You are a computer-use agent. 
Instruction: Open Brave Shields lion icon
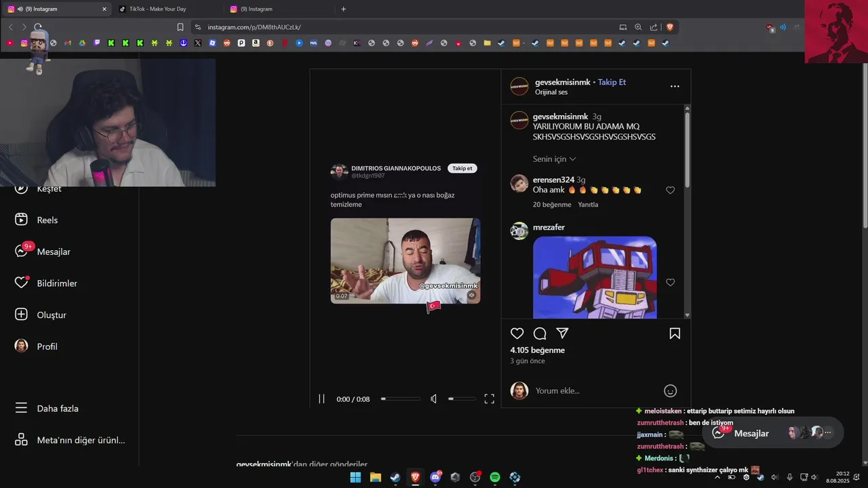pos(670,27)
